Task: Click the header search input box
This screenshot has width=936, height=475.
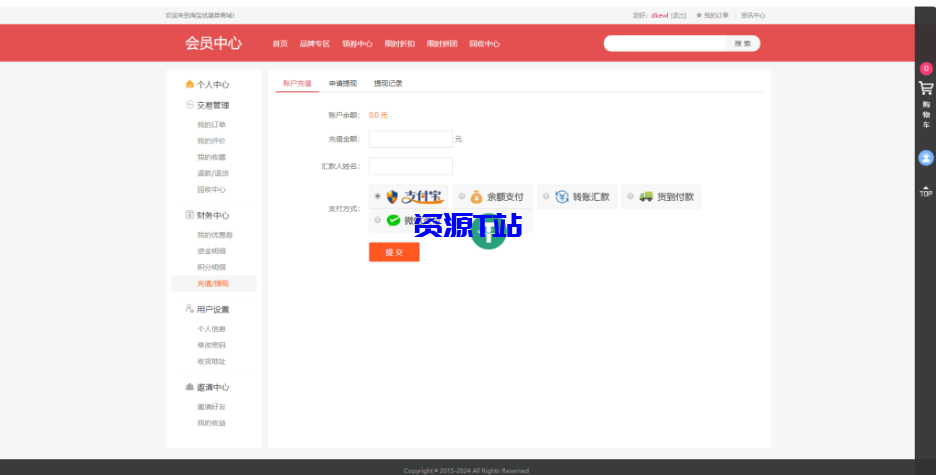Action: 664,44
